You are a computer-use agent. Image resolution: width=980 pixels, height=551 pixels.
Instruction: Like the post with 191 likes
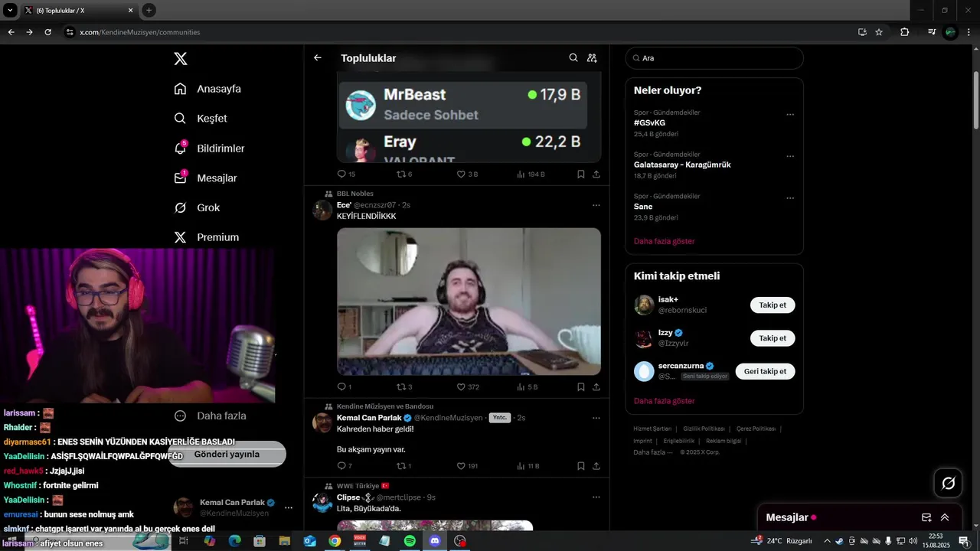tap(467, 466)
